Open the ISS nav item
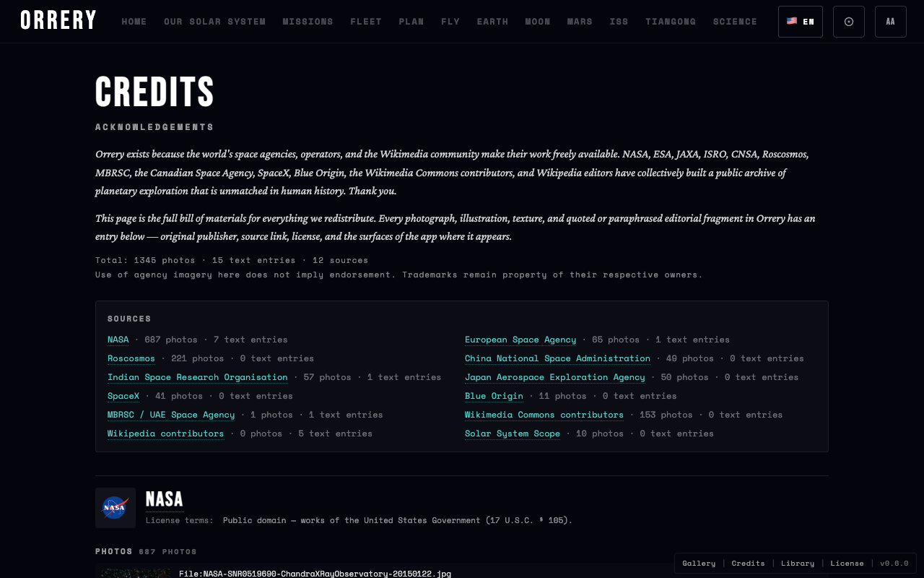Viewport: 924px width, 578px height. [619, 22]
